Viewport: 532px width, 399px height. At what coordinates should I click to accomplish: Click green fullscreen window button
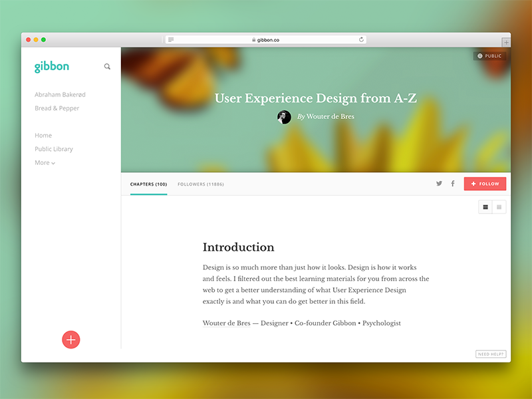pyautogui.click(x=43, y=40)
